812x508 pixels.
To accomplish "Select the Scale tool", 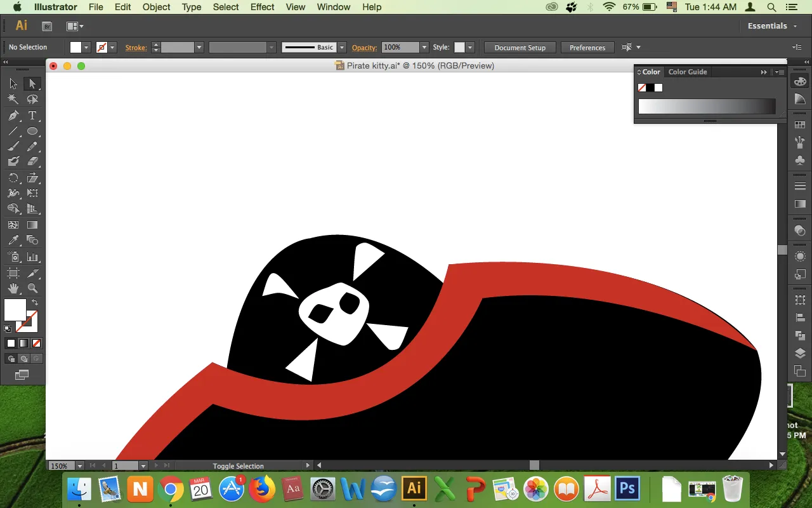I will pos(32,178).
